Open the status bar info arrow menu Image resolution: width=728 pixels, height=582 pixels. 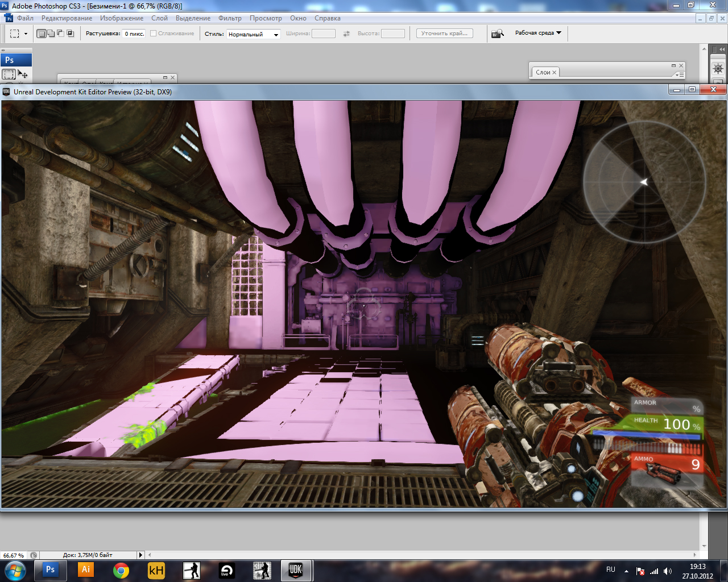coord(140,555)
